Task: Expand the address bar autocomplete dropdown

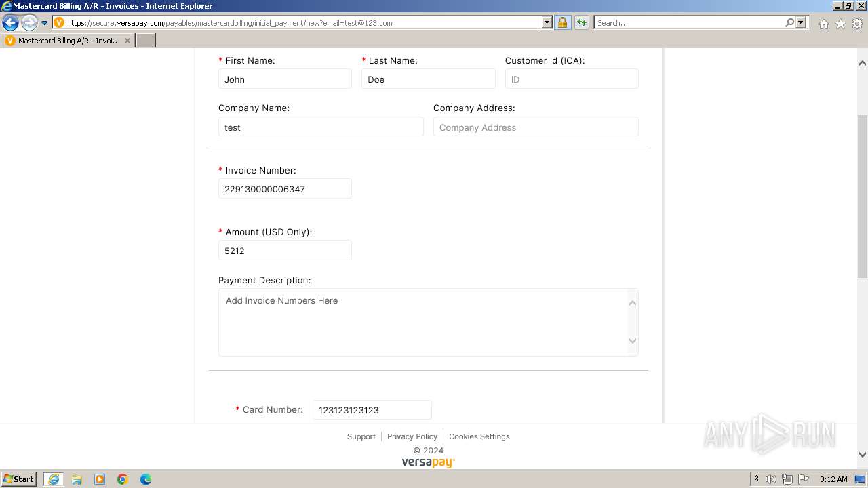Action: pyautogui.click(x=547, y=22)
